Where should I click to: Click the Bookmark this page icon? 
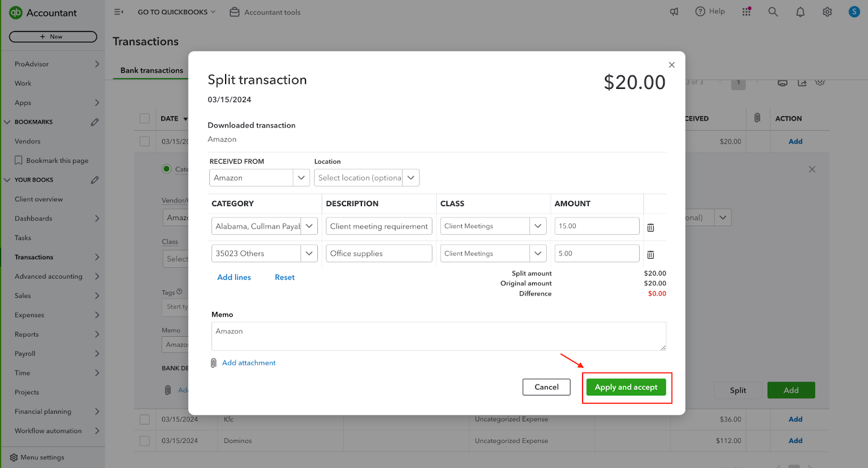(18, 161)
